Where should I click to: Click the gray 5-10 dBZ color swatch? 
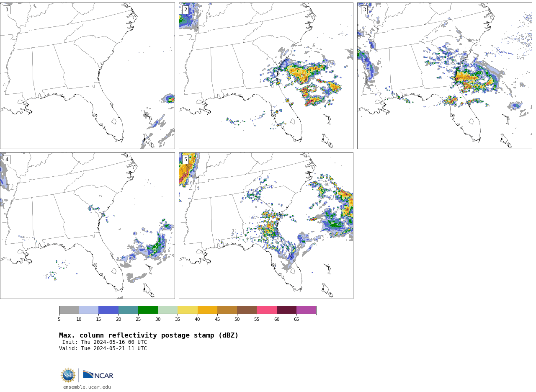click(x=69, y=310)
